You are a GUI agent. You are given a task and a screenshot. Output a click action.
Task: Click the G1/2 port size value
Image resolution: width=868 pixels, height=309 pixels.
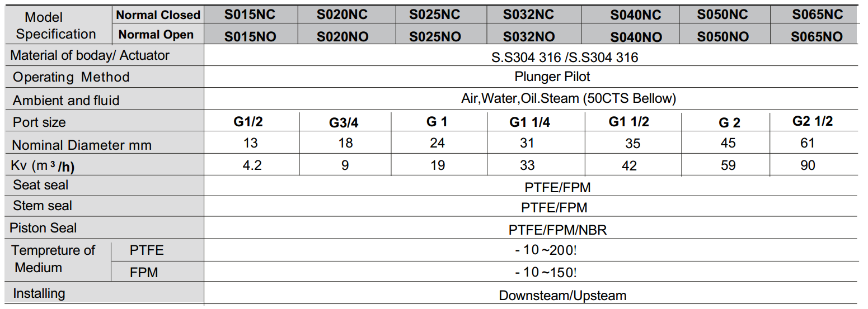click(248, 122)
